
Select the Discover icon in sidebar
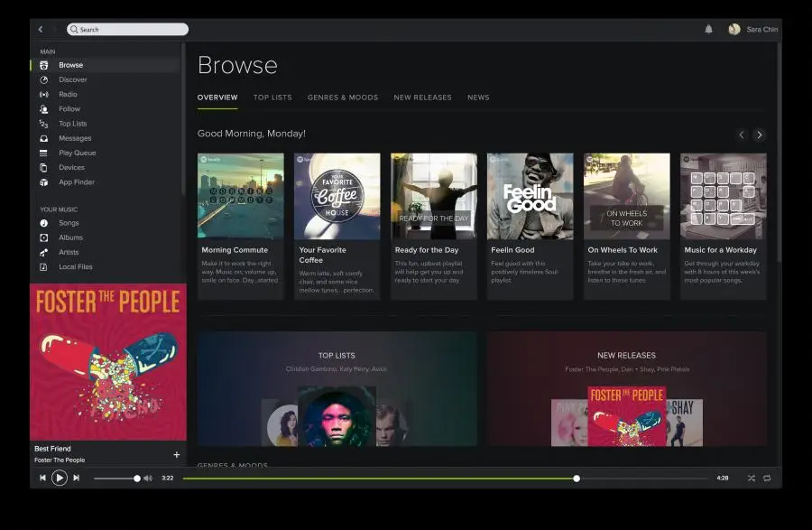pos(44,79)
